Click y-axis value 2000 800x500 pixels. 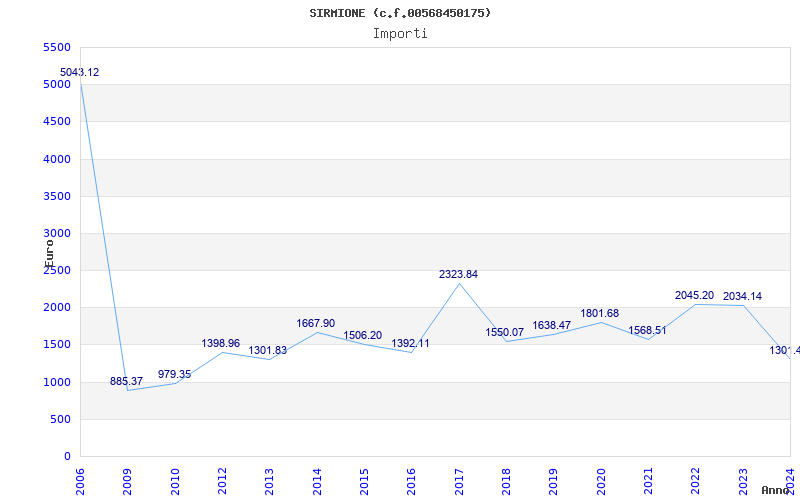tap(57, 308)
